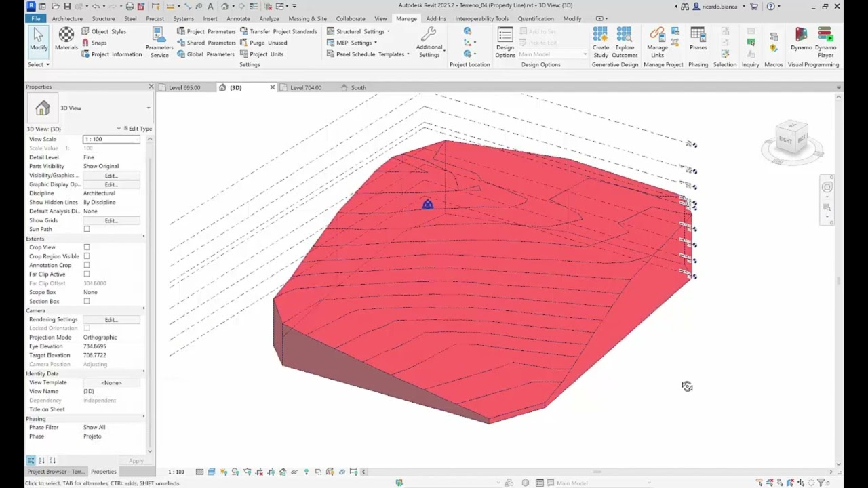Open Project Information
This screenshot has width=868, height=488.
click(x=112, y=54)
